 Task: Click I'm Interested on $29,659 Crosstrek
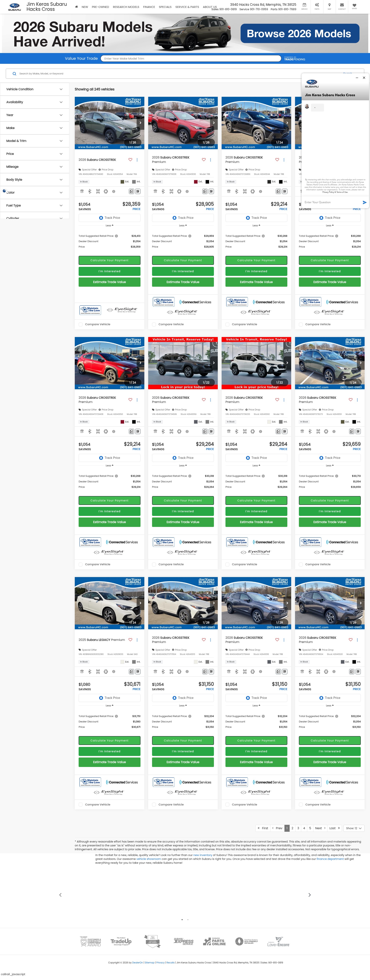point(330,512)
